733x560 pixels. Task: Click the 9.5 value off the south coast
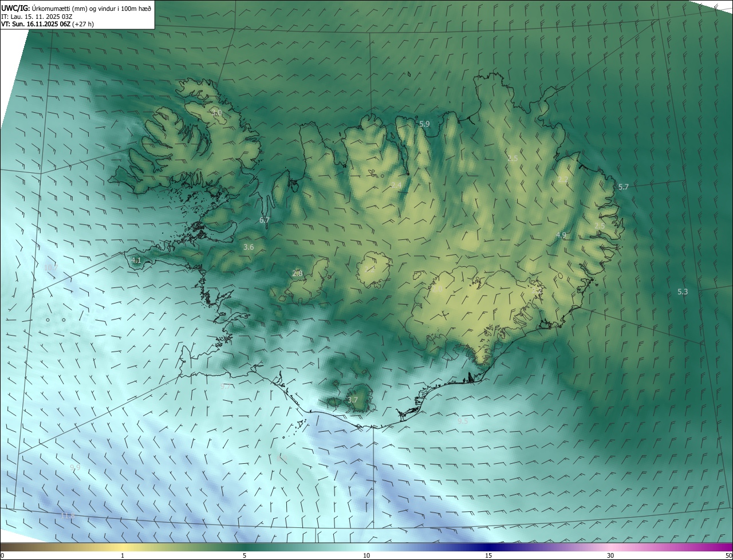click(463, 421)
